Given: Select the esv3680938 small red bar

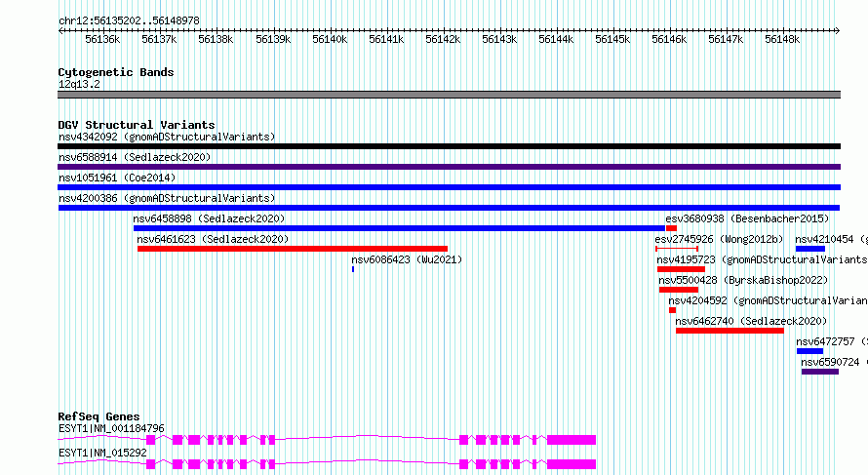Looking at the screenshot, I should point(672,228).
